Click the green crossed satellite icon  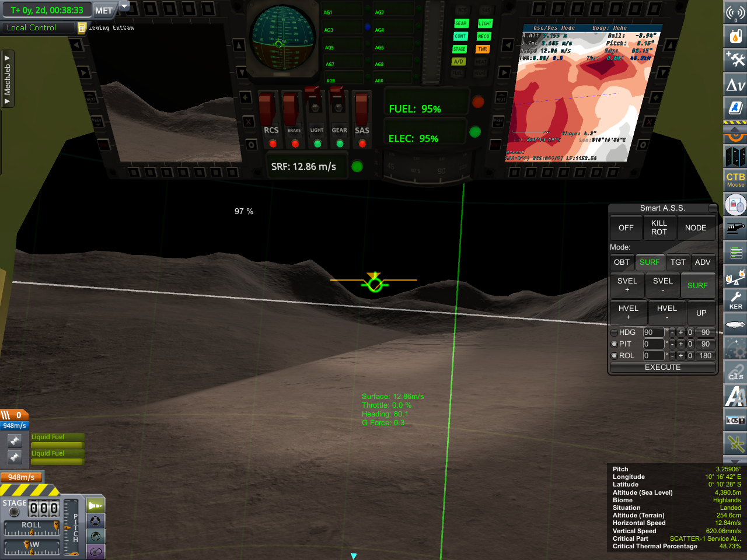[735, 444]
